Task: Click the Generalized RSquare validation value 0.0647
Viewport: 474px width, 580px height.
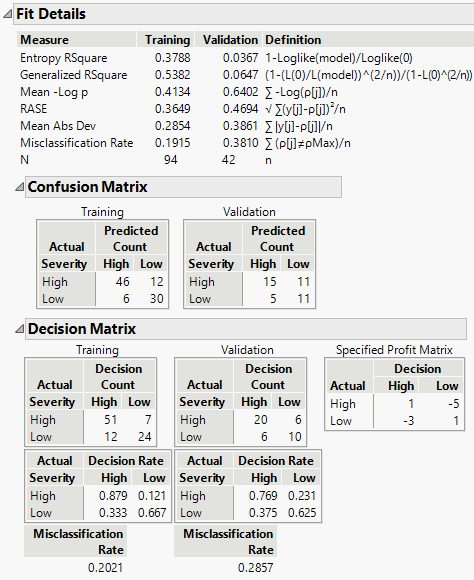Action: [x=240, y=75]
